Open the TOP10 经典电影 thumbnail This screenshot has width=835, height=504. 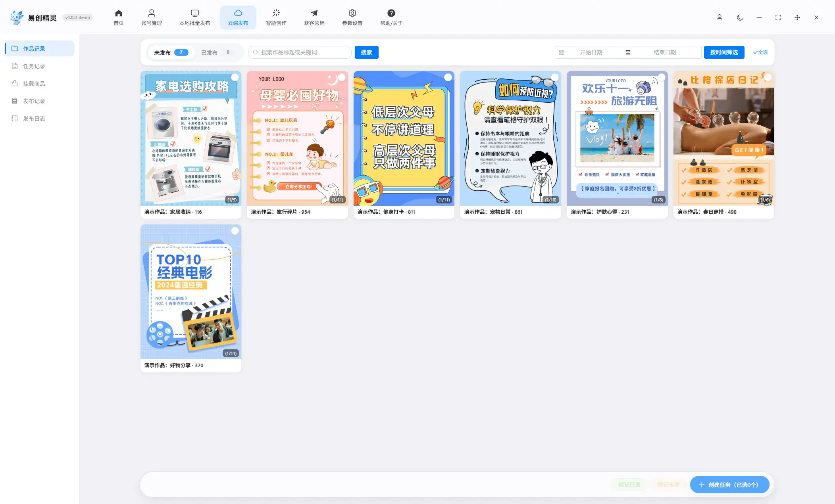tap(190, 292)
